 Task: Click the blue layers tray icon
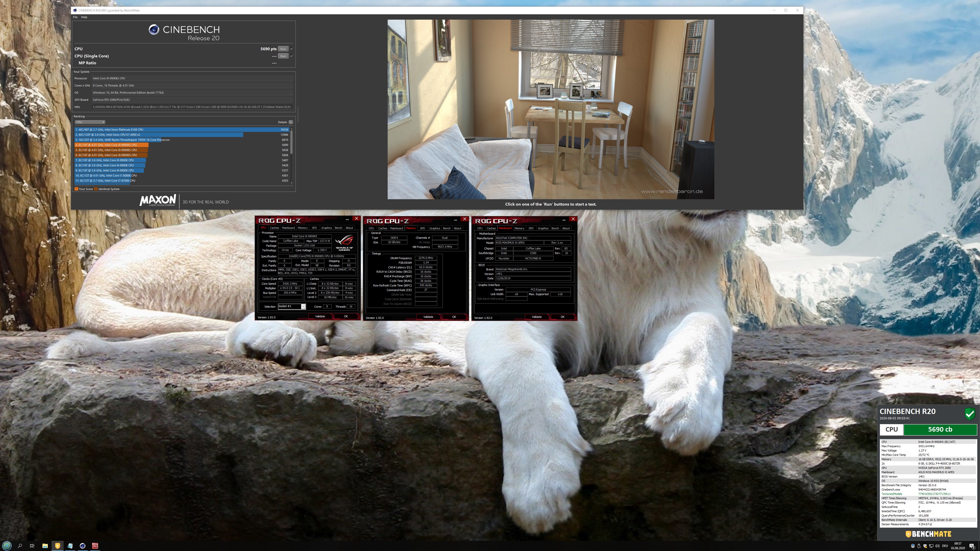pos(913,546)
